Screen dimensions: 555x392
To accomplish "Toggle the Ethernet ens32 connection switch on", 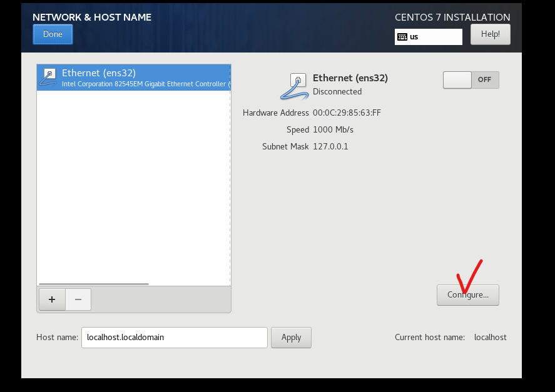I will (471, 80).
